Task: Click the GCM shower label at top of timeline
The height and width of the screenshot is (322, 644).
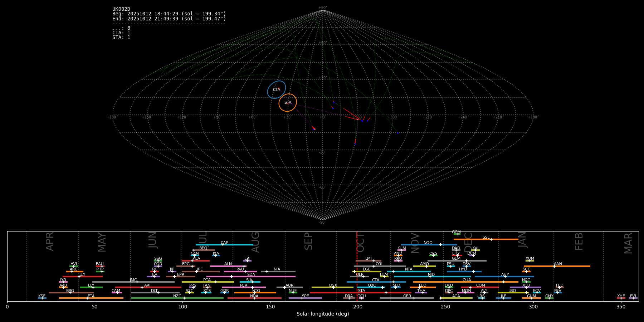Action: pyautogui.click(x=456, y=232)
